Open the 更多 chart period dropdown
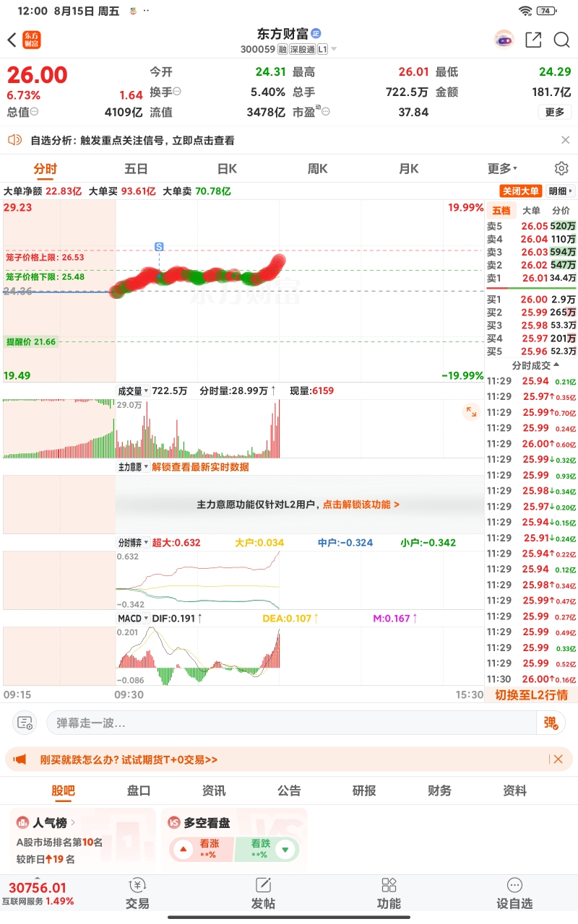Viewport: 578px width, 924px height. pos(502,168)
